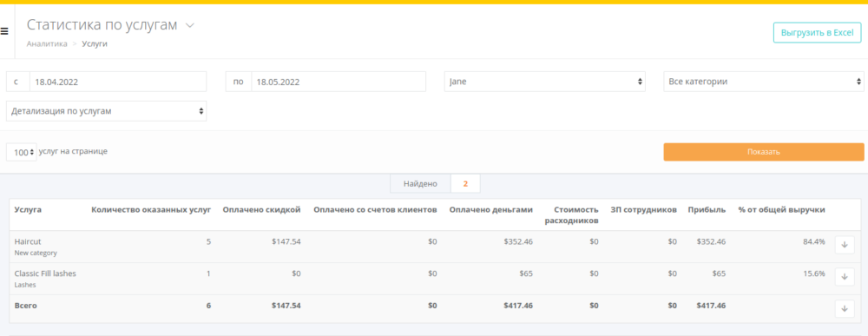The width and height of the screenshot is (868, 336).
Task: Click the end date field 18.05.2022
Action: tap(339, 82)
